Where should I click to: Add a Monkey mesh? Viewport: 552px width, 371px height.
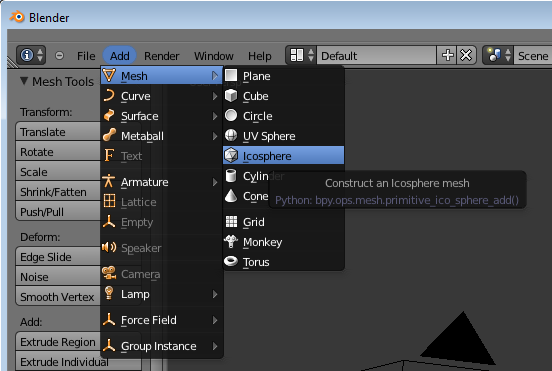(x=283, y=242)
